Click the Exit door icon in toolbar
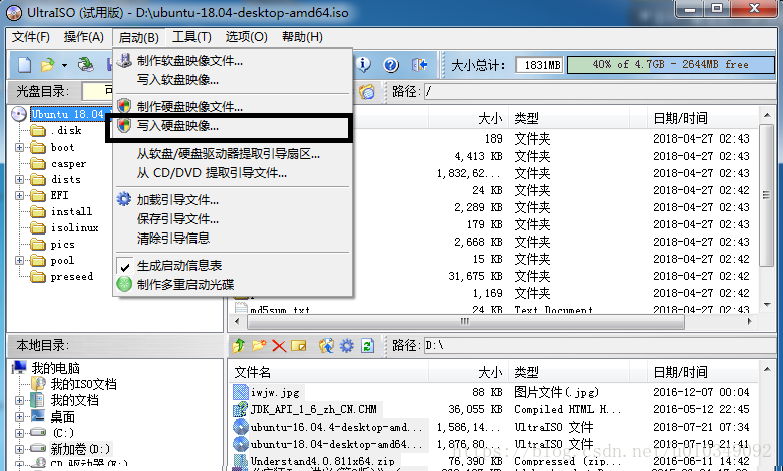The height and width of the screenshot is (471, 783). tap(419, 65)
